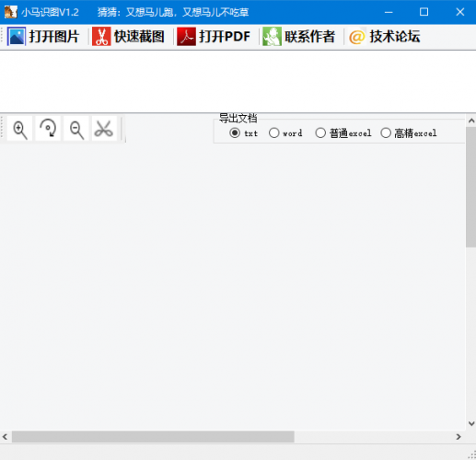
Task: Click the 快速截图 text label
Action: click(x=139, y=37)
